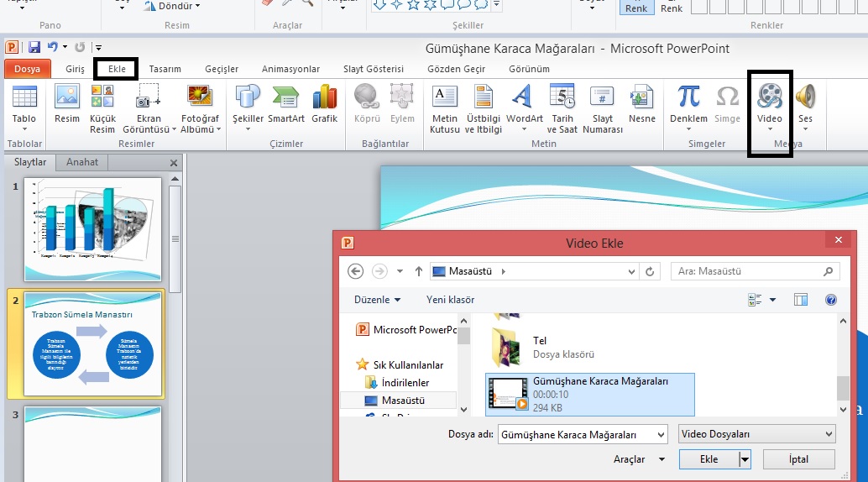The height and width of the screenshot is (482, 868).
Task: Go back in Video Ekle dialog
Action: [355, 271]
